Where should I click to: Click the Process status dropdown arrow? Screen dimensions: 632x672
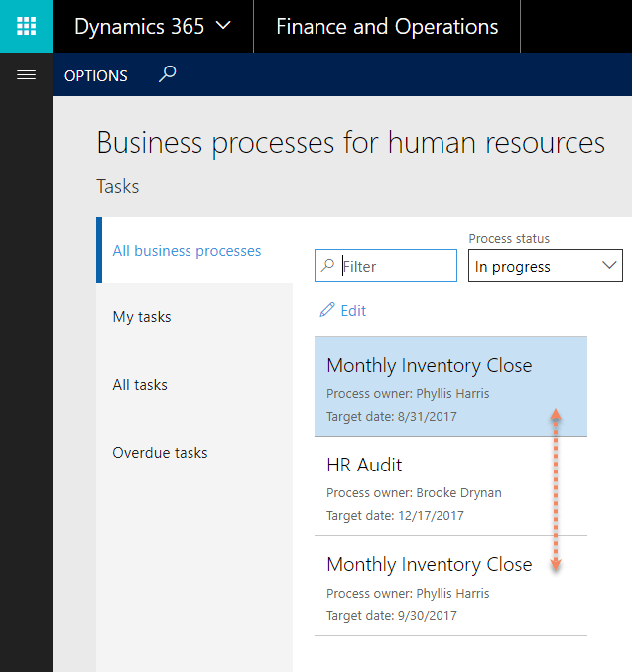click(x=607, y=266)
